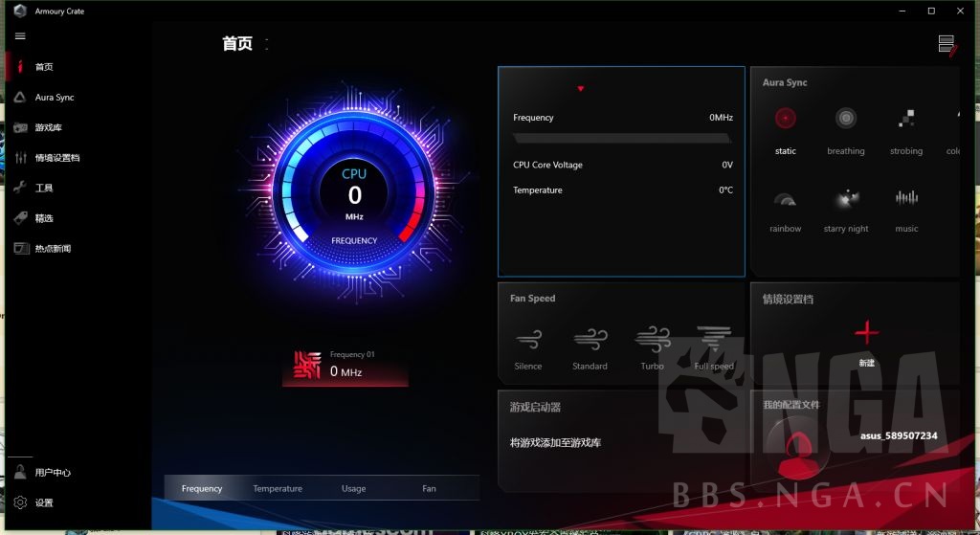Click the 情境设置档 card header on the right
The height and width of the screenshot is (535, 980).
click(x=788, y=299)
